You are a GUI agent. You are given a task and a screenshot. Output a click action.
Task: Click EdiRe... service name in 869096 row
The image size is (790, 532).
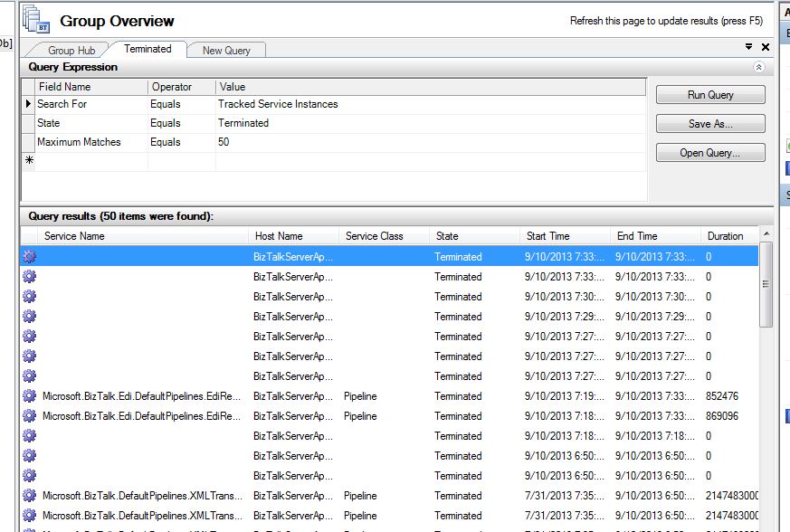141,415
